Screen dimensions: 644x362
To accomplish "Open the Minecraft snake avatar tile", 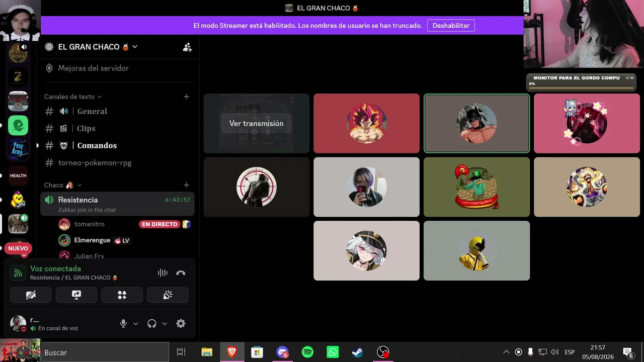I will click(476, 187).
